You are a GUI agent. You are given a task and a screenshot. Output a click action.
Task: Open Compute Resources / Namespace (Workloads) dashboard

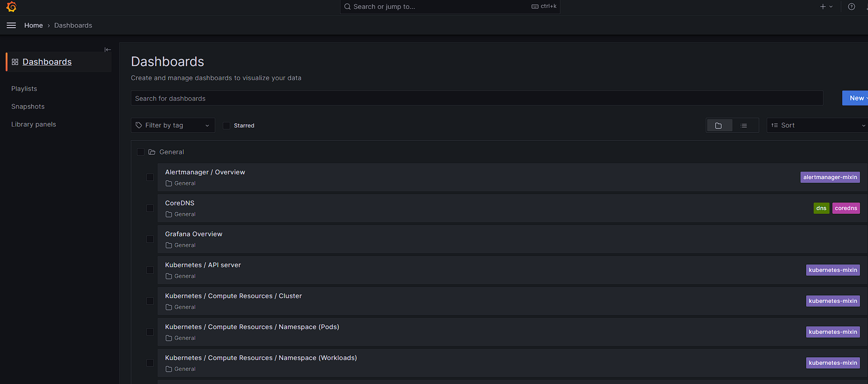tap(261, 358)
